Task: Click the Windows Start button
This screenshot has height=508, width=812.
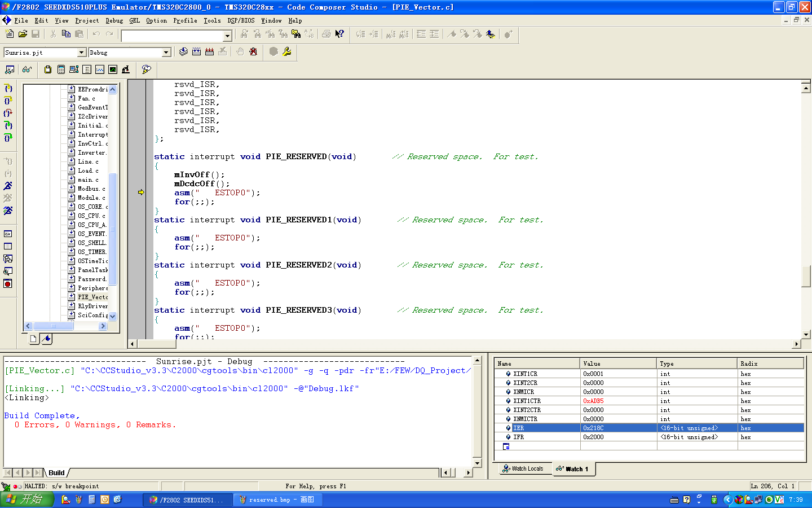Action: point(27,500)
